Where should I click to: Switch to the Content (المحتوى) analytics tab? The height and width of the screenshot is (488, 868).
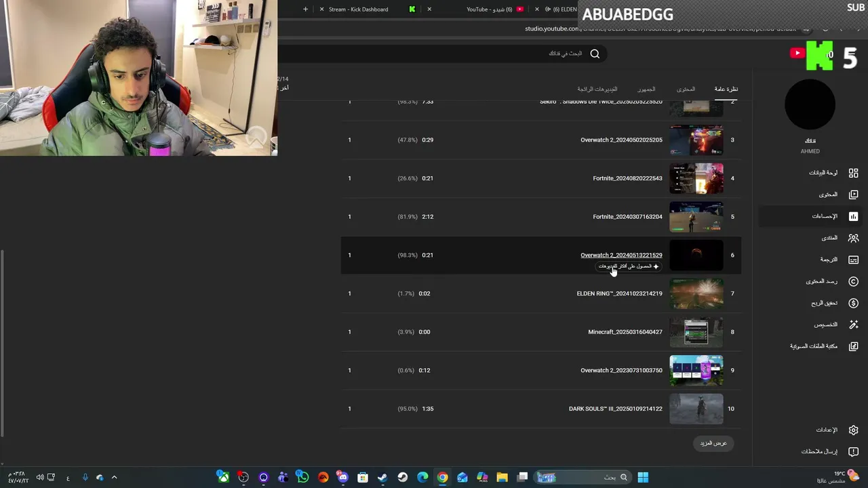click(686, 89)
